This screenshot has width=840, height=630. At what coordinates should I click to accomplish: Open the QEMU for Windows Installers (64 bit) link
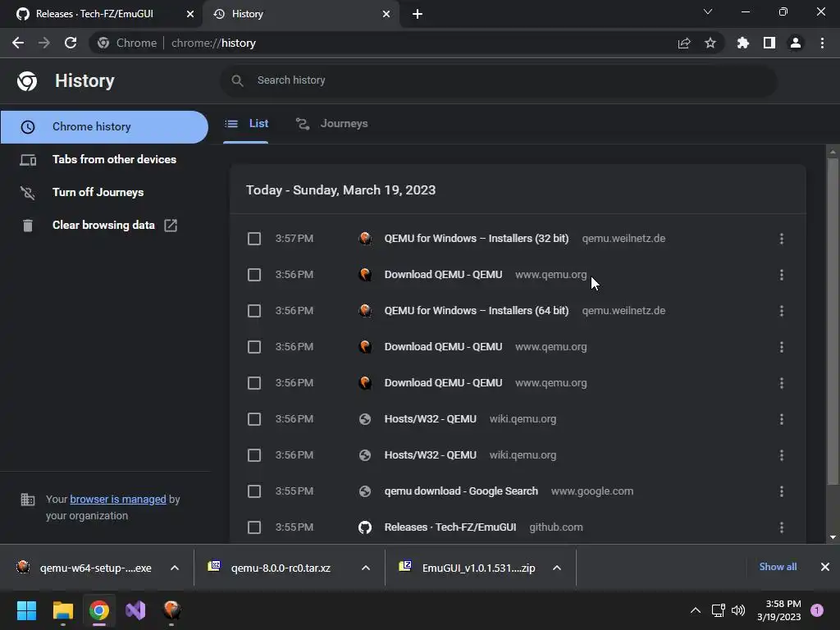tap(477, 311)
